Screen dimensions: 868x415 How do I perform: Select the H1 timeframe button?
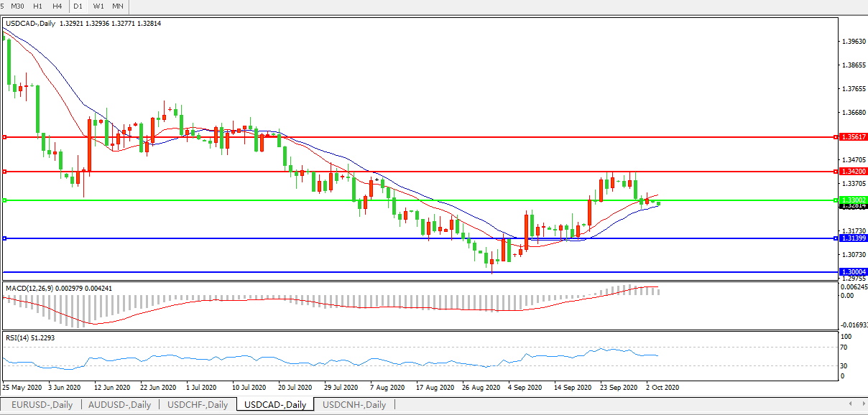(38, 6)
